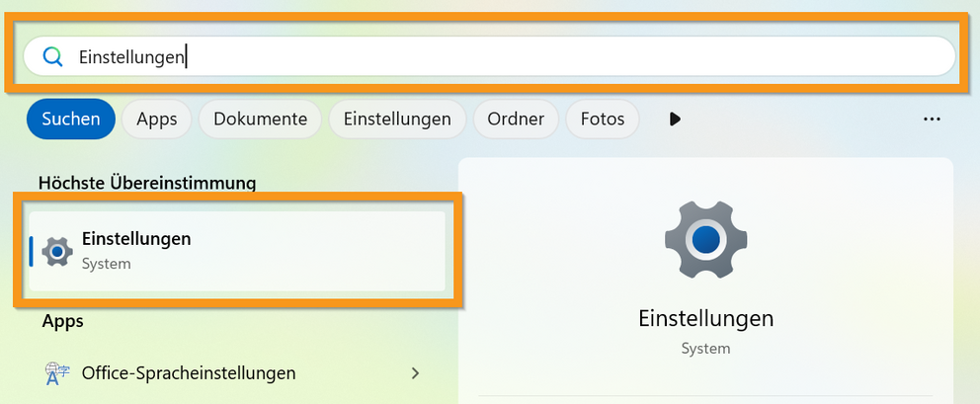Screen dimensions: 980x404
Task: Click the Office-Spracheinstellungen language icon
Action: (x=57, y=373)
